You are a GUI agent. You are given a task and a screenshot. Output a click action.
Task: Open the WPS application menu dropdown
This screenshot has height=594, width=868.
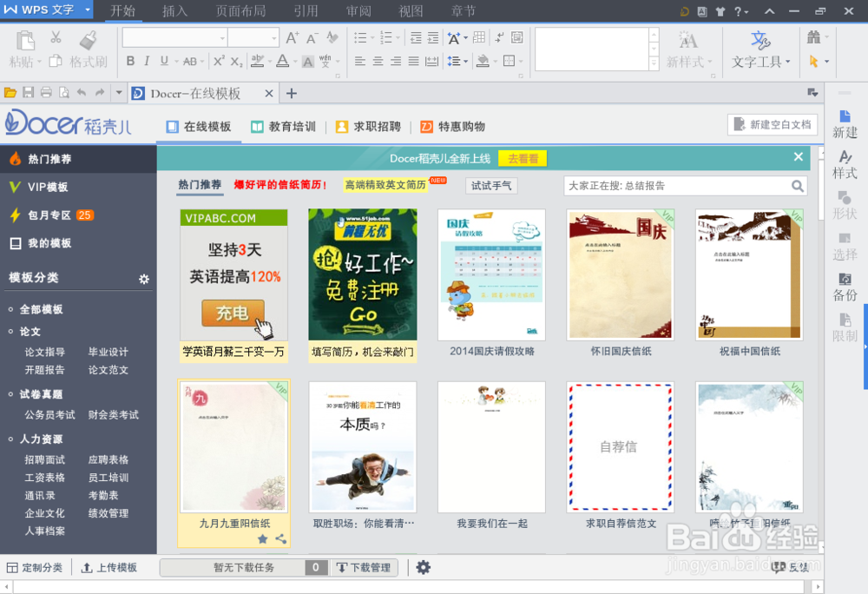[x=88, y=10]
